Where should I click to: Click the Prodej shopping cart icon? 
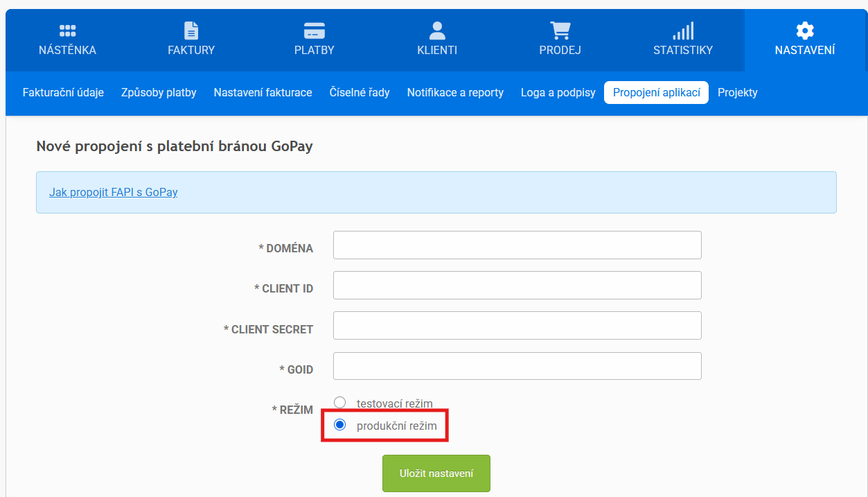560,30
